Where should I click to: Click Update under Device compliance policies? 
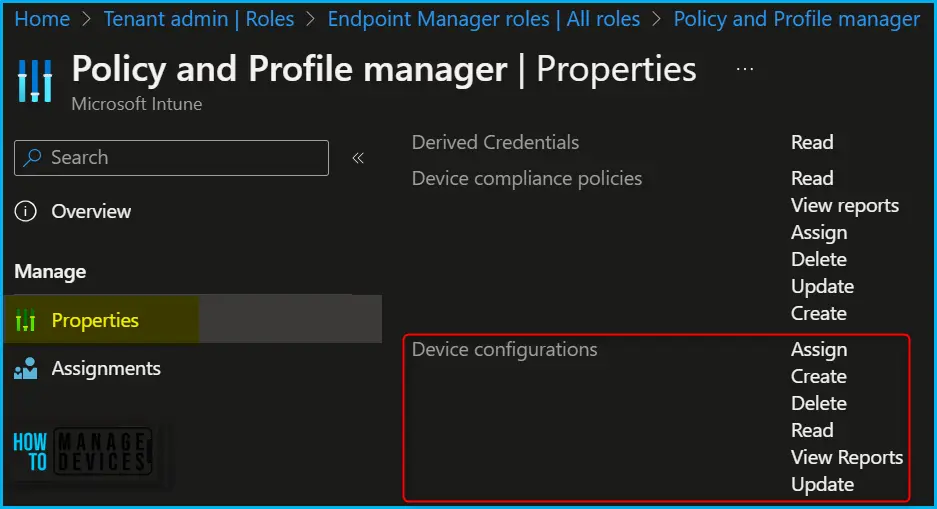click(822, 286)
